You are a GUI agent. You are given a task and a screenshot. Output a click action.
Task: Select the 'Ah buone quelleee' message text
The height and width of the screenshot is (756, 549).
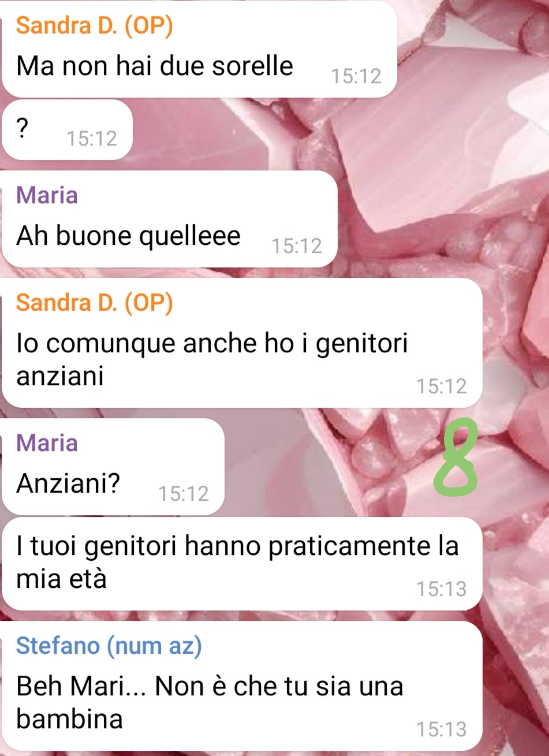(128, 236)
